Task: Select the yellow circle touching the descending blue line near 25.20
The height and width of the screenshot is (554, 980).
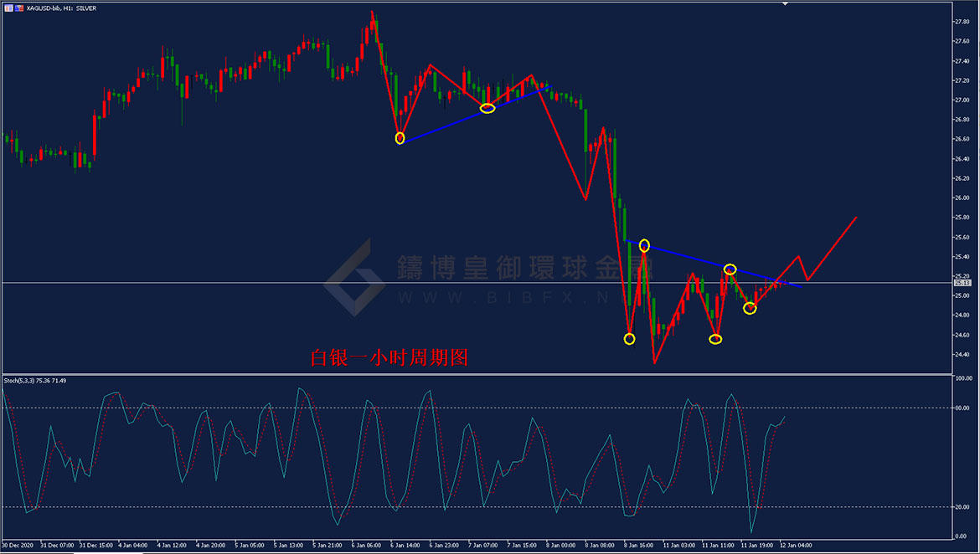Action: [x=730, y=269]
